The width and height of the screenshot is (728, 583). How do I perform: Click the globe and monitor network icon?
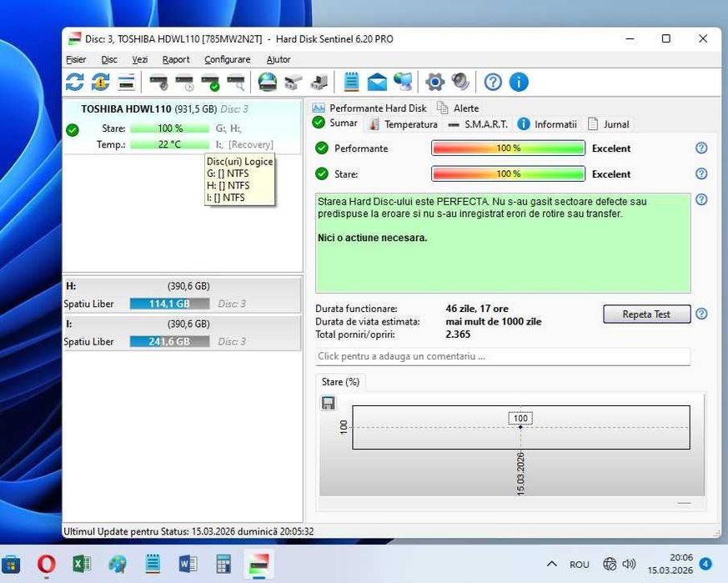(403, 83)
